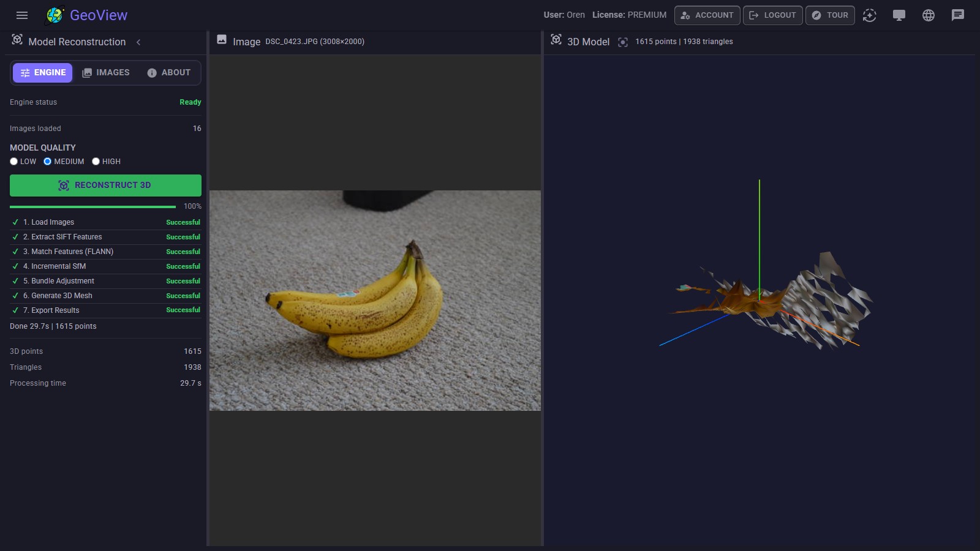The width and height of the screenshot is (980, 551).
Task: Click the RECONSTRUCT 3D button
Action: click(105, 186)
